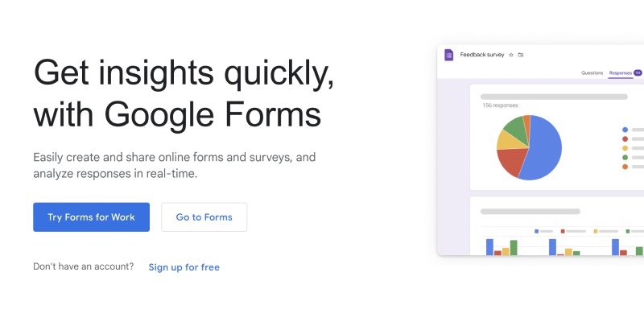This screenshot has height=322, width=644.
Task: Click the move-to-folder icon beside Feedback survey
Action: click(521, 55)
